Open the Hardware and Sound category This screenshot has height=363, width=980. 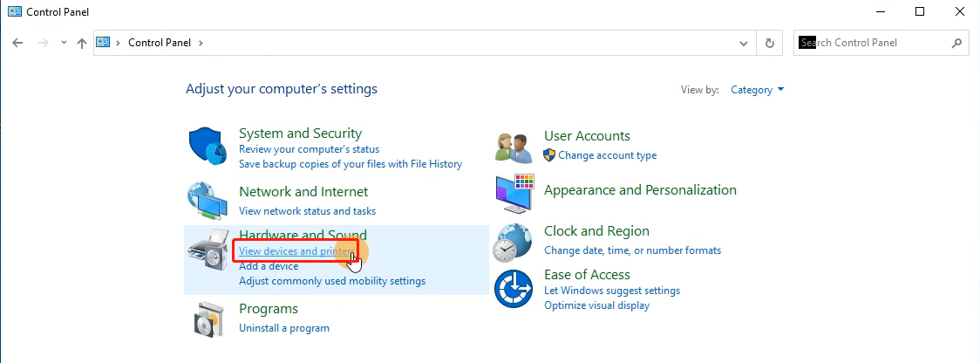coord(303,235)
